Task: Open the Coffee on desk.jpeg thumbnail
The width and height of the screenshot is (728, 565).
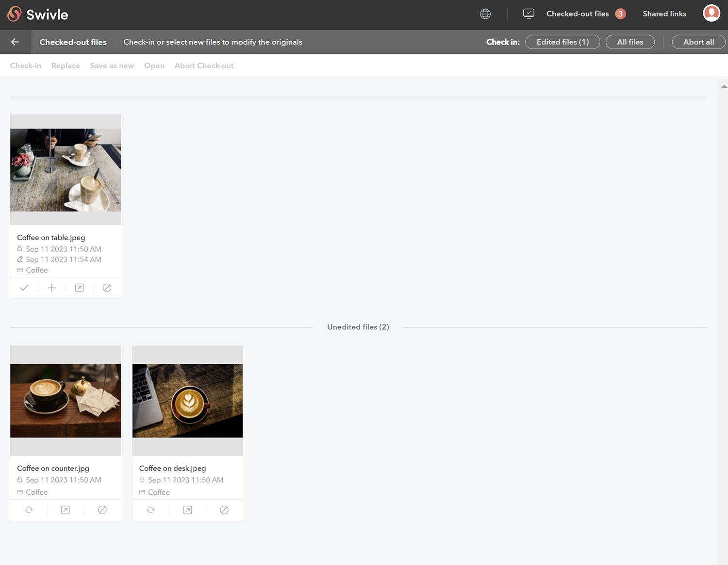Action: (187, 401)
